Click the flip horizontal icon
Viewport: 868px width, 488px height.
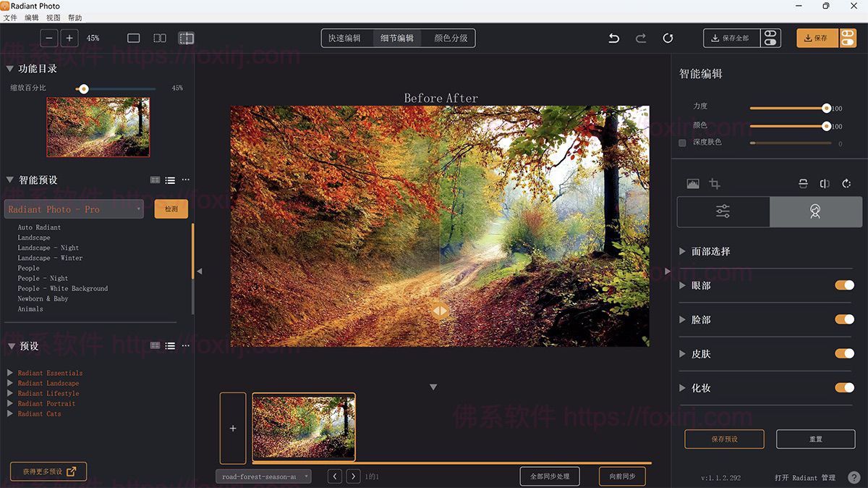825,183
